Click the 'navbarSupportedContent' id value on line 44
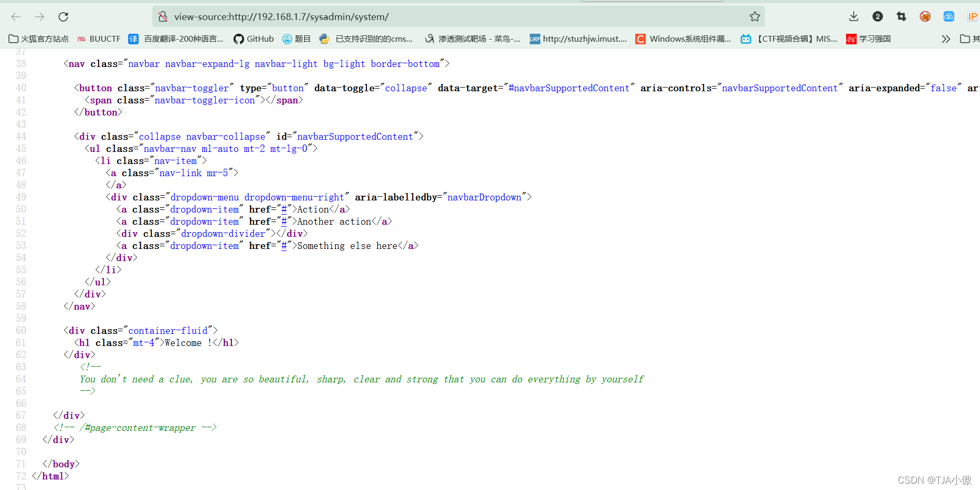980x490 pixels. pyautogui.click(x=355, y=137)
